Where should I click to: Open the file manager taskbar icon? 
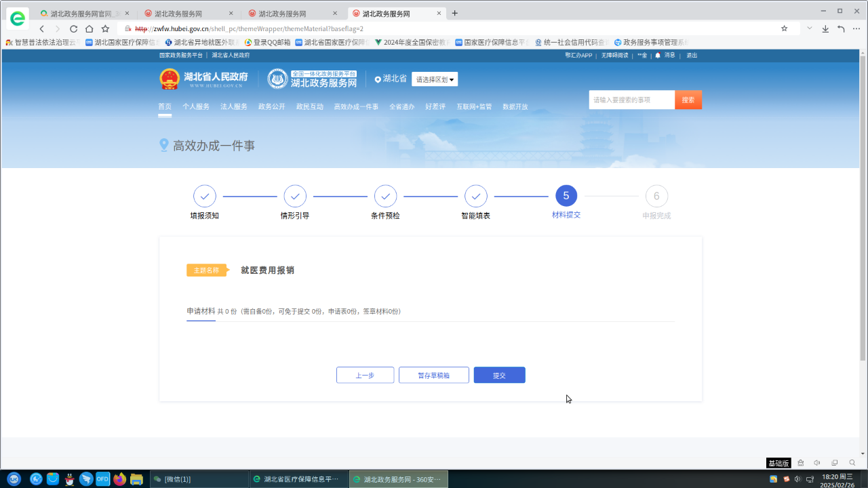click(x=136, y=479)
